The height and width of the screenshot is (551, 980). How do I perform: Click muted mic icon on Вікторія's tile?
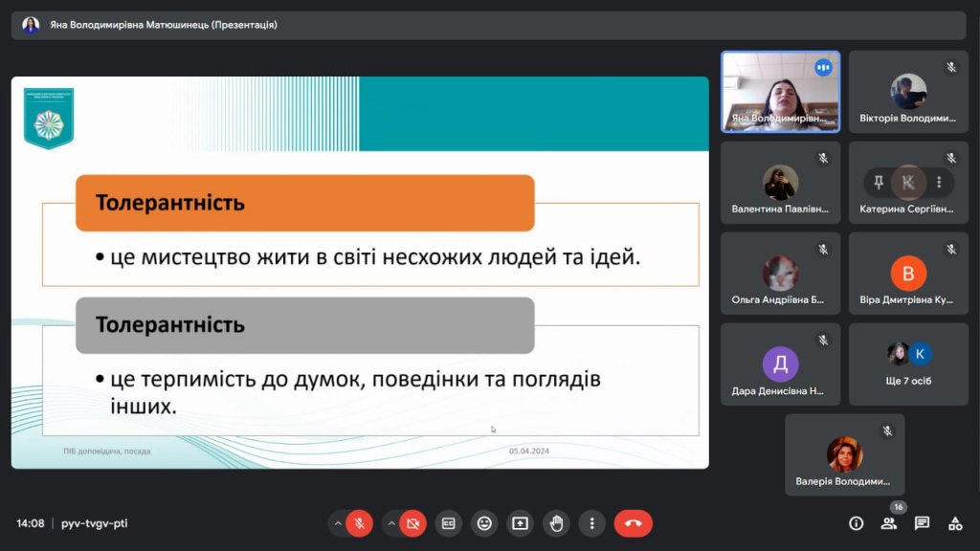(951, 68)
